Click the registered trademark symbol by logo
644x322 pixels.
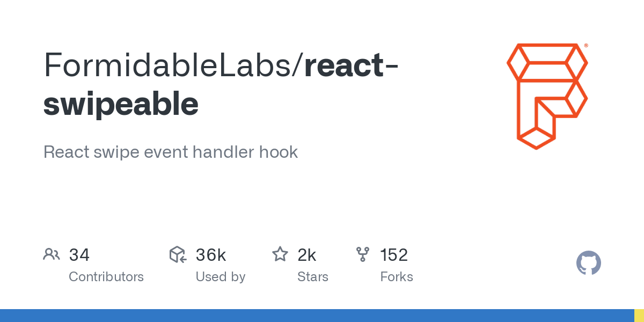coord(586,46)
